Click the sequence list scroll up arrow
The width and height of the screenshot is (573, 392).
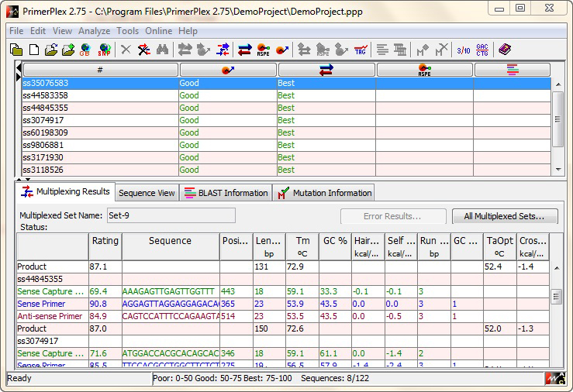point(558,84)
